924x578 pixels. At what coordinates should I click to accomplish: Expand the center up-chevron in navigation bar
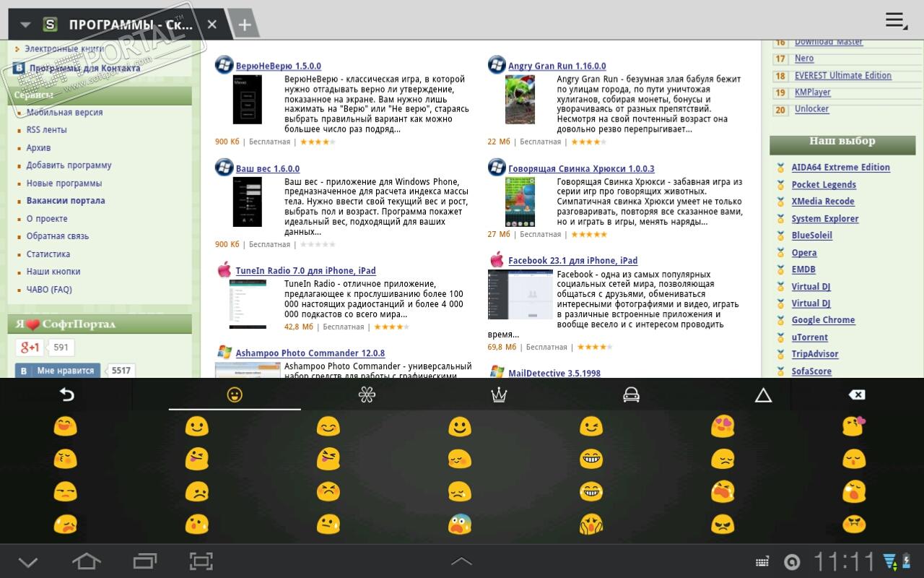tap(461, 561)
